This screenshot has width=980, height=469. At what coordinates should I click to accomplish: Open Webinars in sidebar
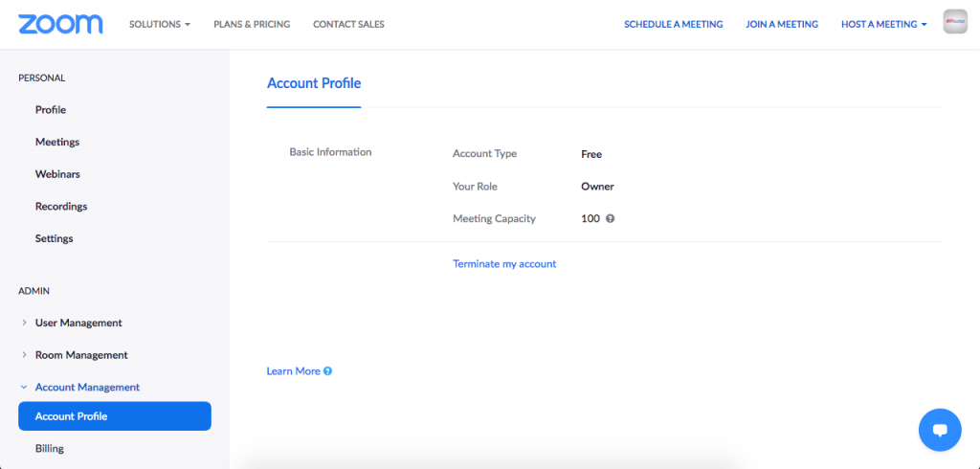57,174
